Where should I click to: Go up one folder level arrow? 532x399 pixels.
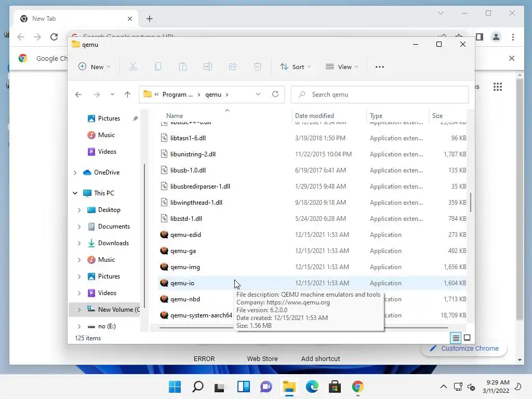128,95
